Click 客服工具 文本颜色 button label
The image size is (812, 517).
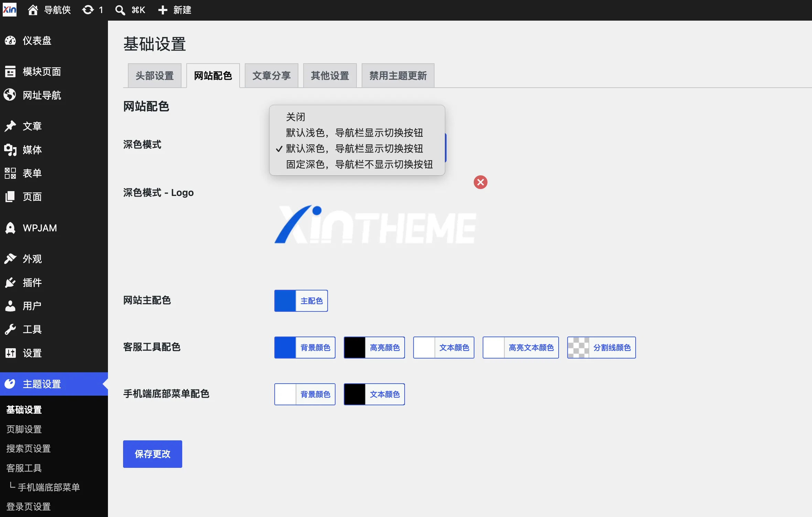pyautogui.click(x=454, y=348)
